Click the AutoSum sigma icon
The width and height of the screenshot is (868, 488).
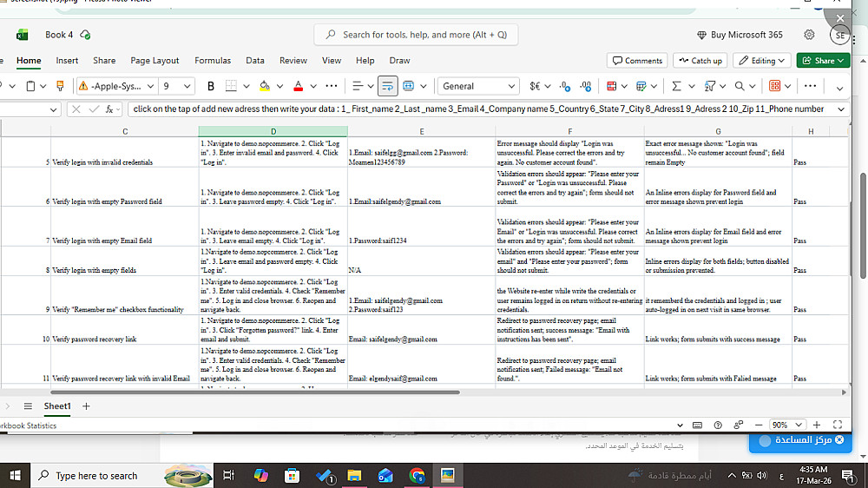676,87
